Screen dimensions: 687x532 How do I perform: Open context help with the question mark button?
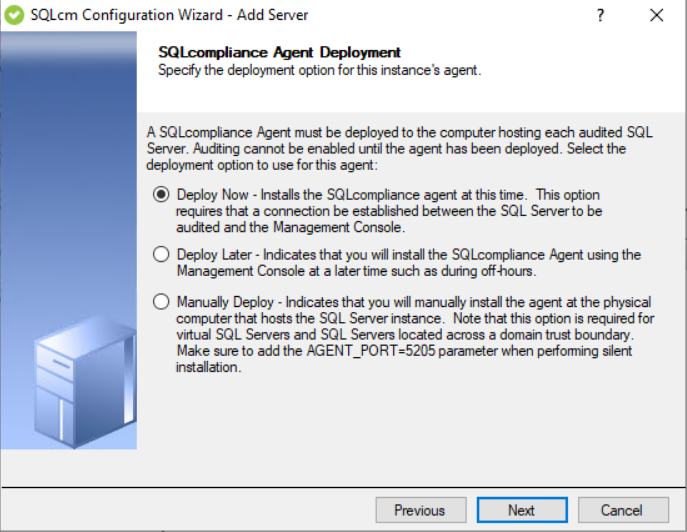[x=601, y=15]
